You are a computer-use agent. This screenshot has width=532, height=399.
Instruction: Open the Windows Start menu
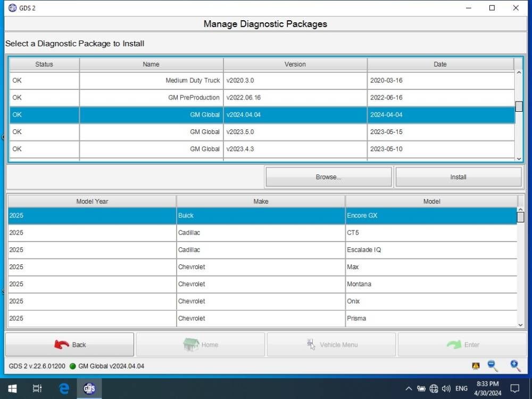point(13,388)
